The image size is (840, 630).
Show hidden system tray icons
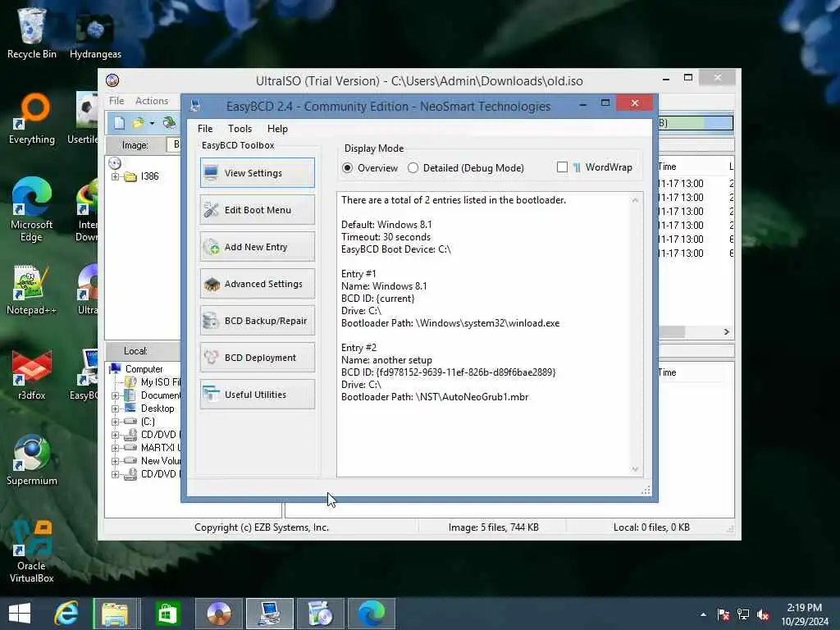(x=703, y=614)
